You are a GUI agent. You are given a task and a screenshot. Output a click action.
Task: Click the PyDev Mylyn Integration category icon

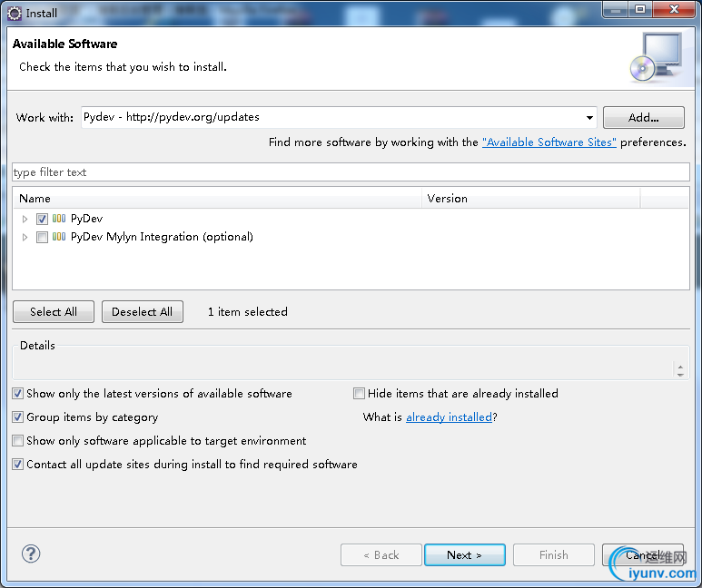[59, 237]
